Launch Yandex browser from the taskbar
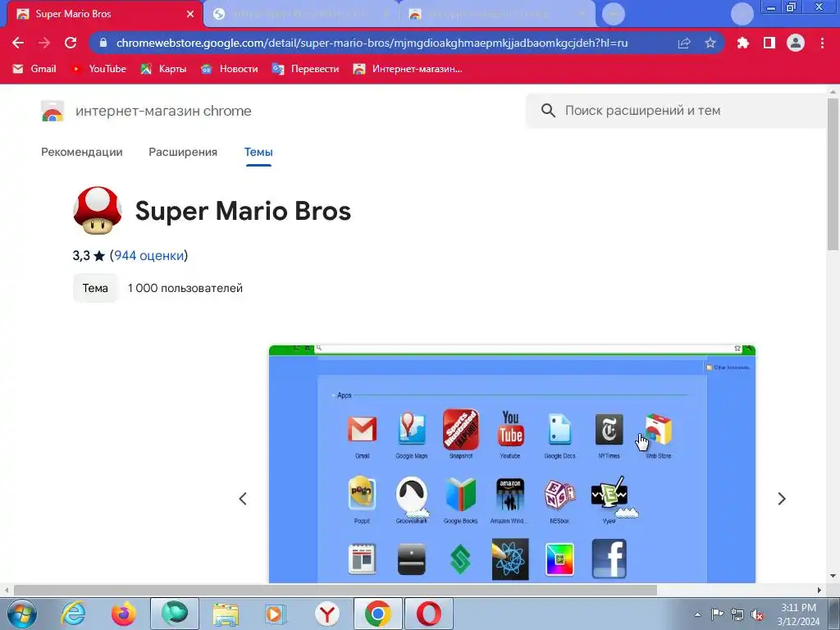The height and width of the screenshot is (630, 840). point(326,614)
